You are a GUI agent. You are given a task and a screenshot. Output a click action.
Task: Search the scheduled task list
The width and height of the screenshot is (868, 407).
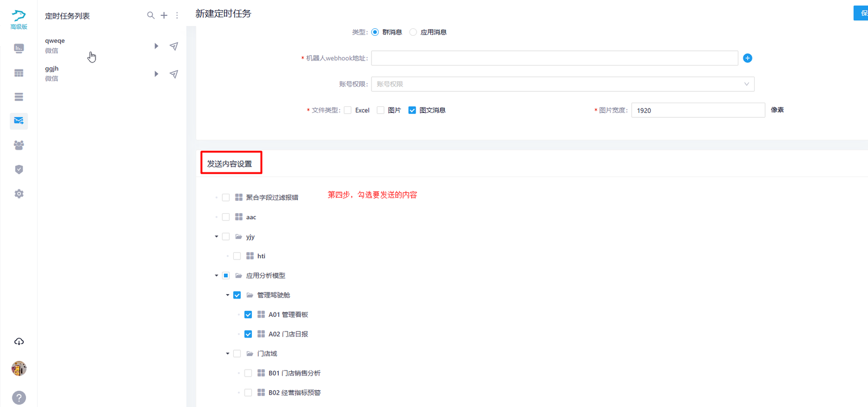coord(151,15)
